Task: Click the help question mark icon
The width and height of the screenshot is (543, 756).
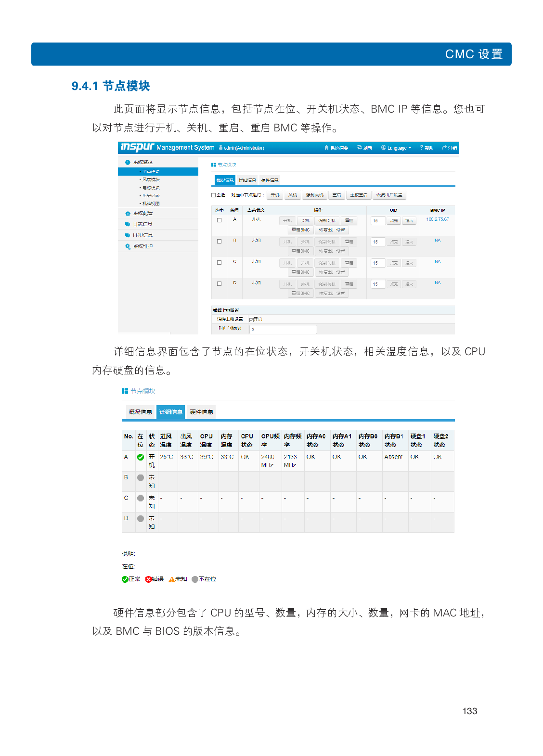Action: pos(422,148)
